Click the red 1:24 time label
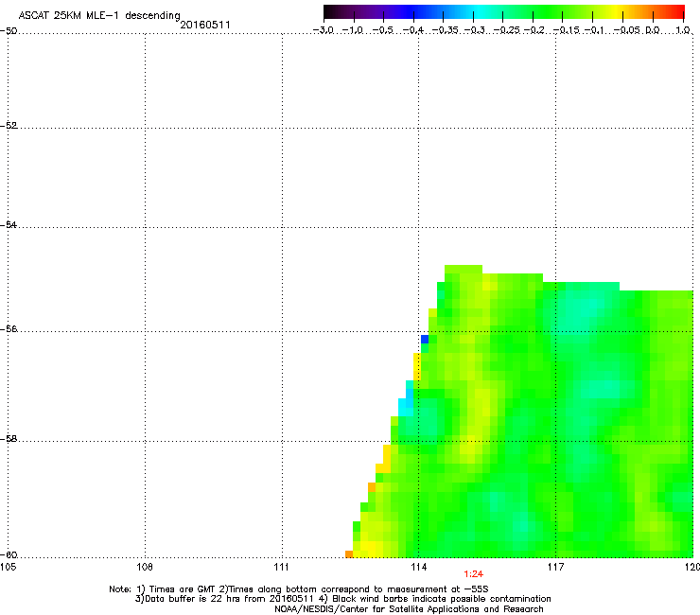 (473, 574)
